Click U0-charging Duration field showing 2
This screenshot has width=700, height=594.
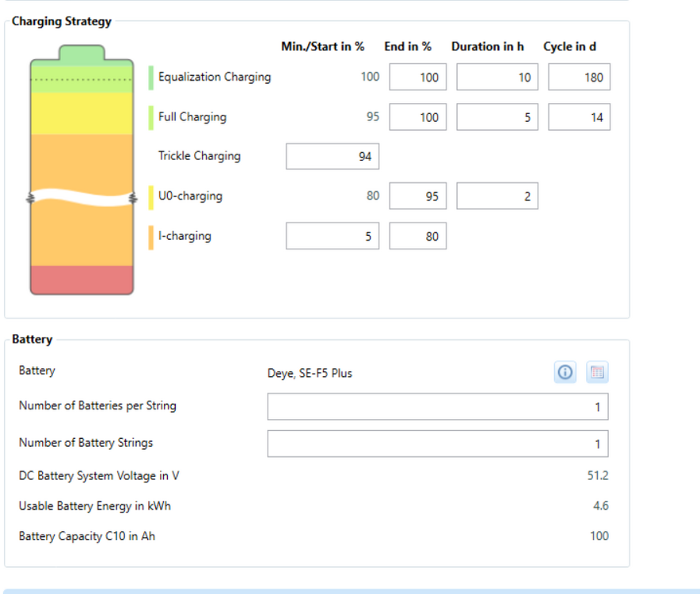[496, 196]
